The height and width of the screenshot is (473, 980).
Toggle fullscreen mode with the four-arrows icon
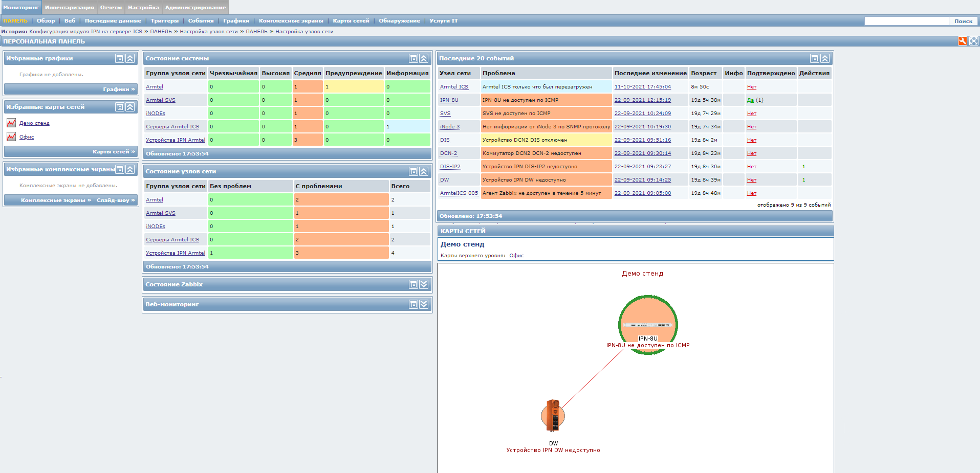pos(974,41)
